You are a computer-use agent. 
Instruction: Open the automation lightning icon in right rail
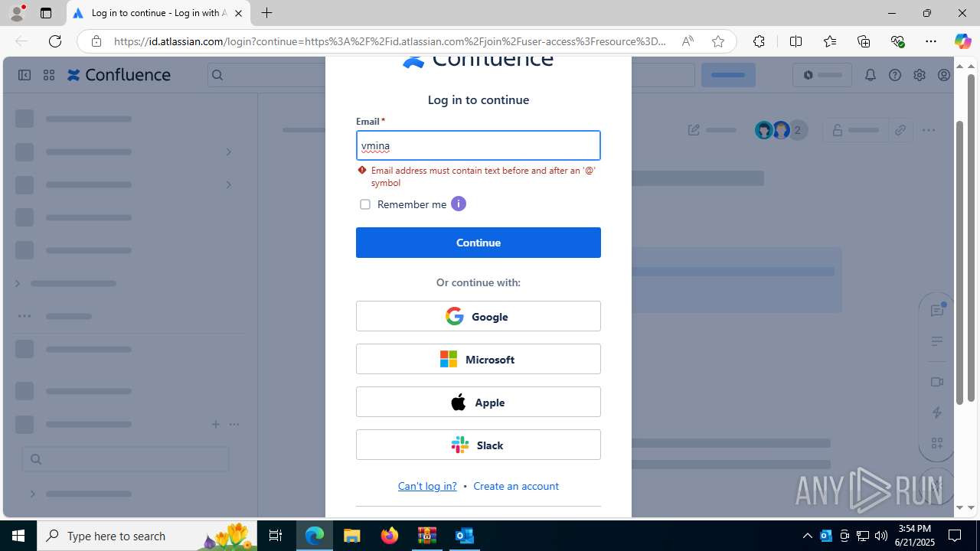[x=937, y=412]
